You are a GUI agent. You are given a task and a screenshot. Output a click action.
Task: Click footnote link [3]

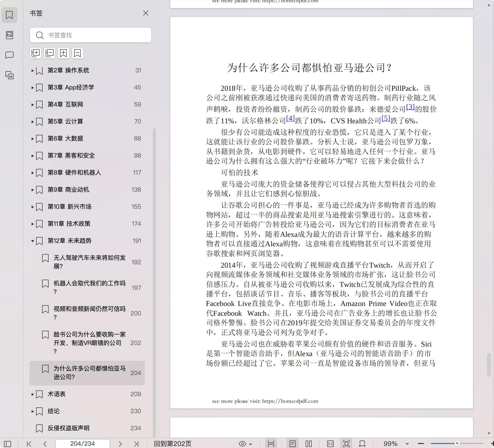(x=410, y=107)
